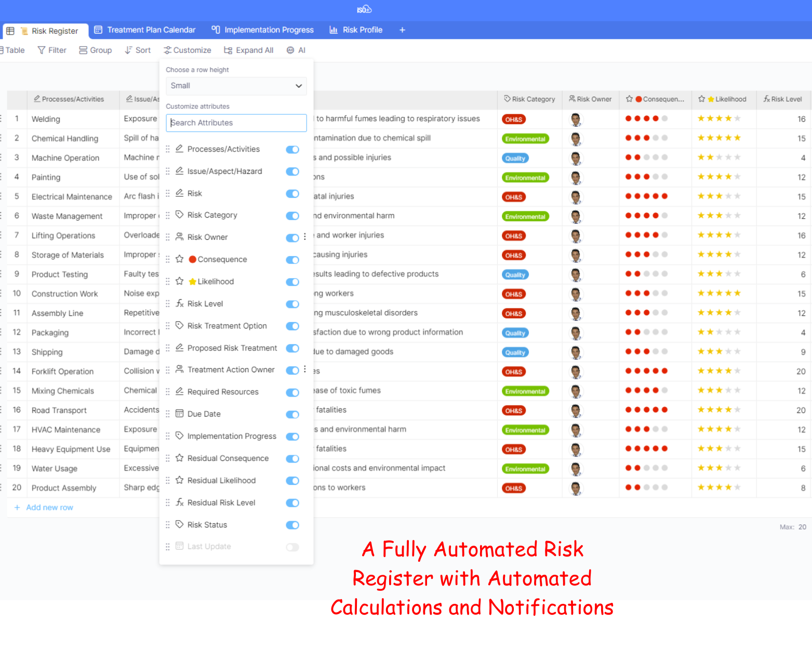This screenshot has width=812, height=649.
Task: Open the Table view selector
Action: [x=12, y=50]
